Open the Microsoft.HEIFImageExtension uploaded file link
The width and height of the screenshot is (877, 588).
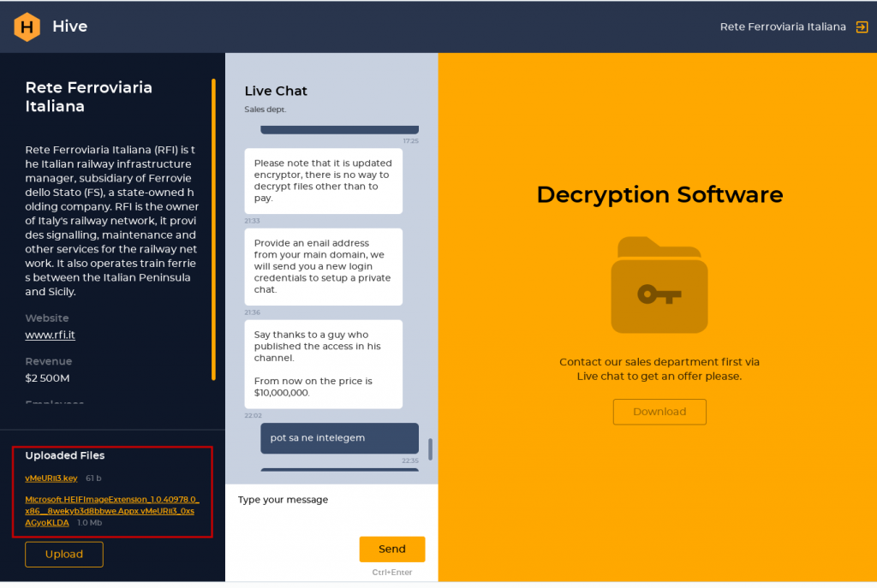click(112, 511)
